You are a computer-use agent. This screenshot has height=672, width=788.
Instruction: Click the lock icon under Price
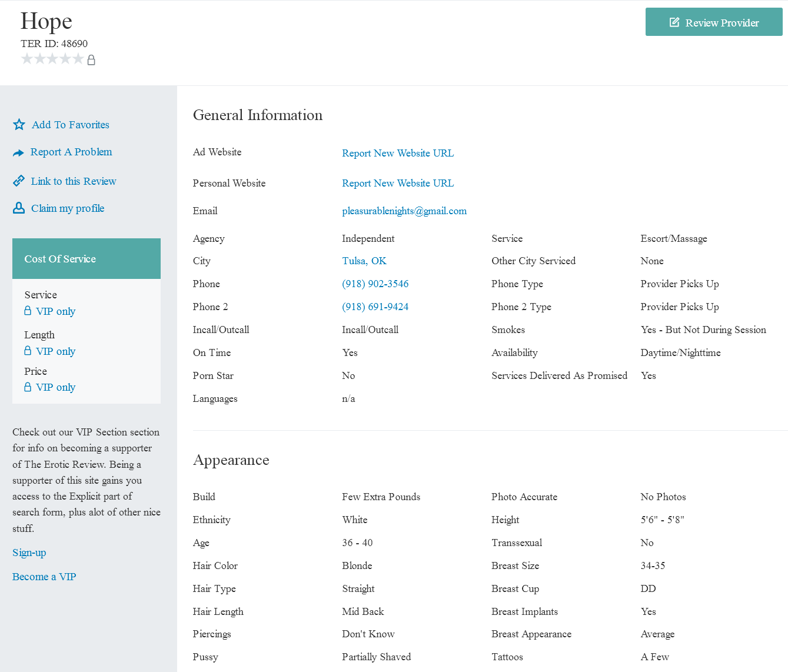pyautogui.click(x=28, y=387)
